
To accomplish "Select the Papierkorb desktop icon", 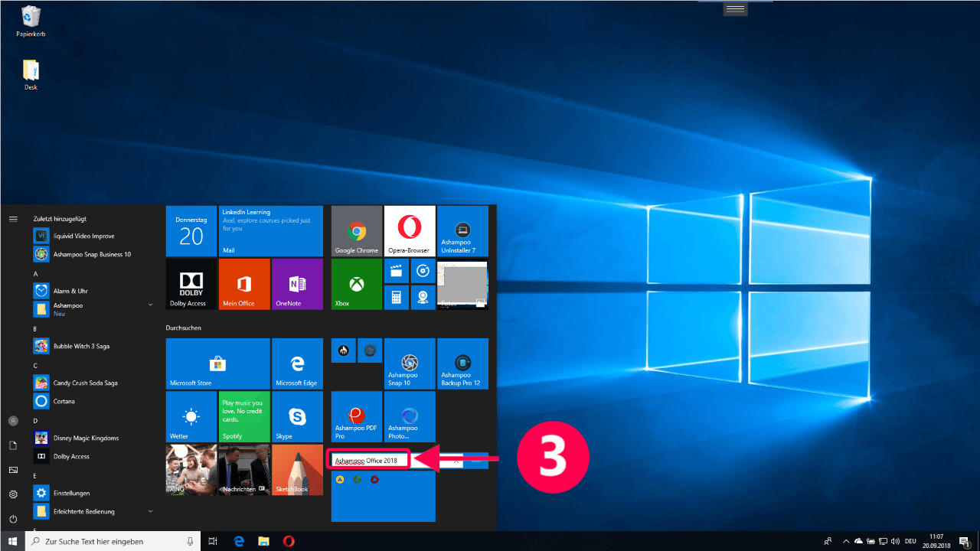I will click(x=31, y=21).
